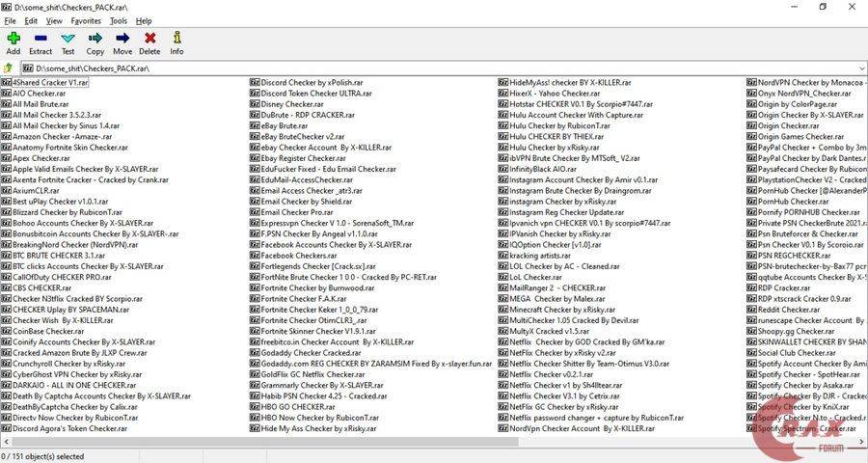Click the left scrollbar arrow
This screenshot has width=868, height=463.
5,442
